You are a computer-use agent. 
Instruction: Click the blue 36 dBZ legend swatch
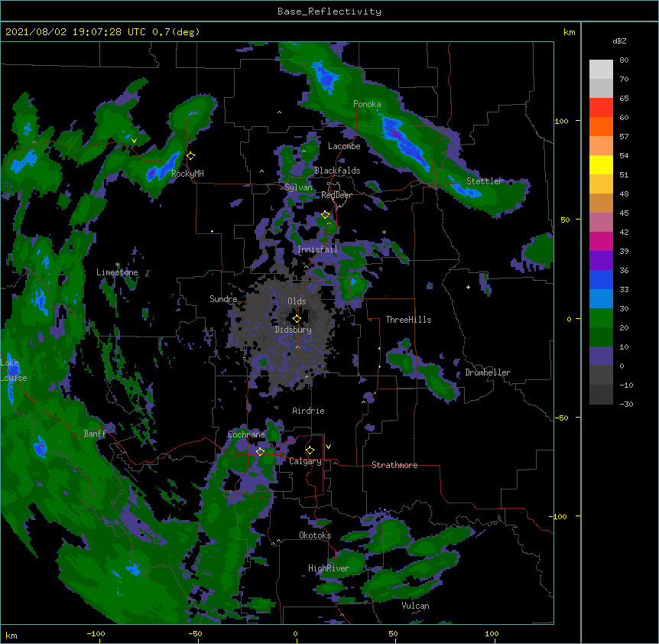click(601, 279)
